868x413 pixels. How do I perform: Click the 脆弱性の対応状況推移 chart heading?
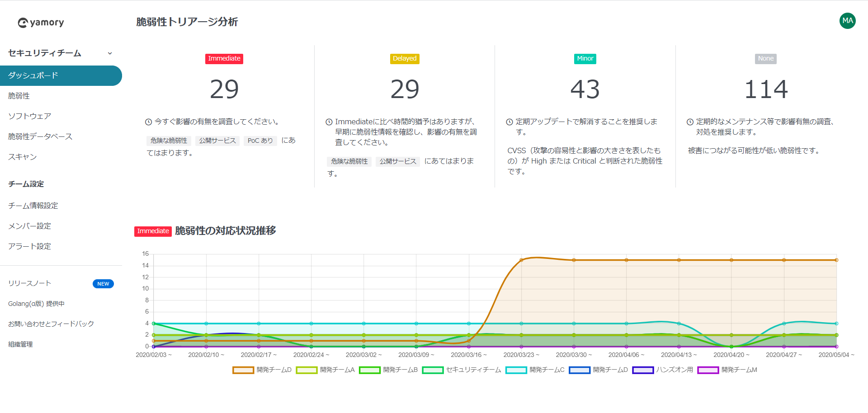point(226,231)
